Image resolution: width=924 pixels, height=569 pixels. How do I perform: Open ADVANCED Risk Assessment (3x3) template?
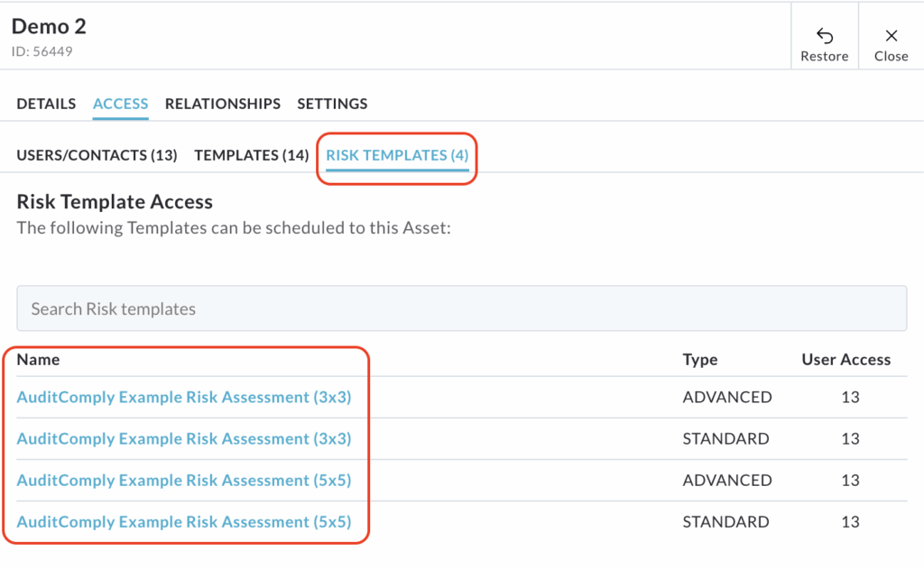[x=184, y=397]
